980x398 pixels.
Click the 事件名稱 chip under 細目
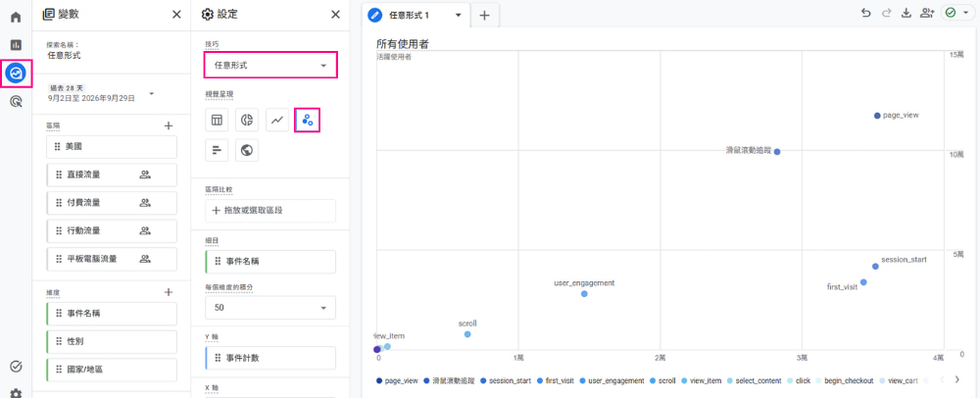tap(270, 262)
